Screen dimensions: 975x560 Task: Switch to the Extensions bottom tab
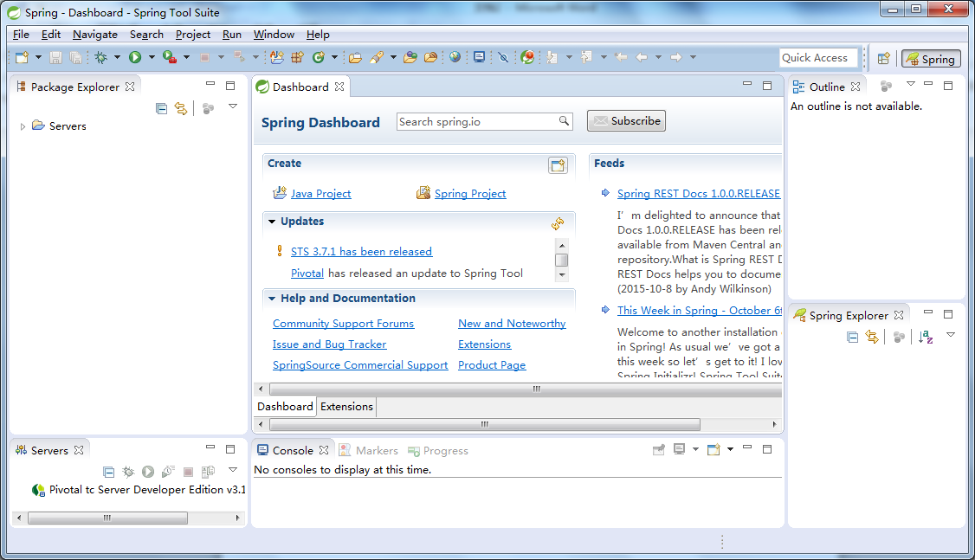pos(346,407)
